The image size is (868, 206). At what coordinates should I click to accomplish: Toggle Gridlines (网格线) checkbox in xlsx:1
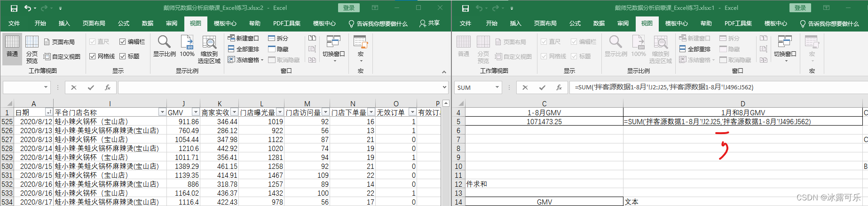(x=544, y=56)
